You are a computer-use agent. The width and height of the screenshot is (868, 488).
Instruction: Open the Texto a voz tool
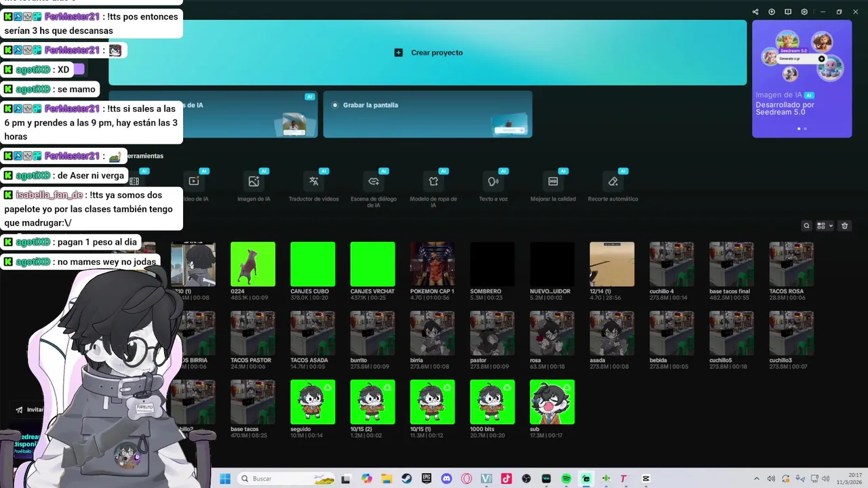coord(493,186)
